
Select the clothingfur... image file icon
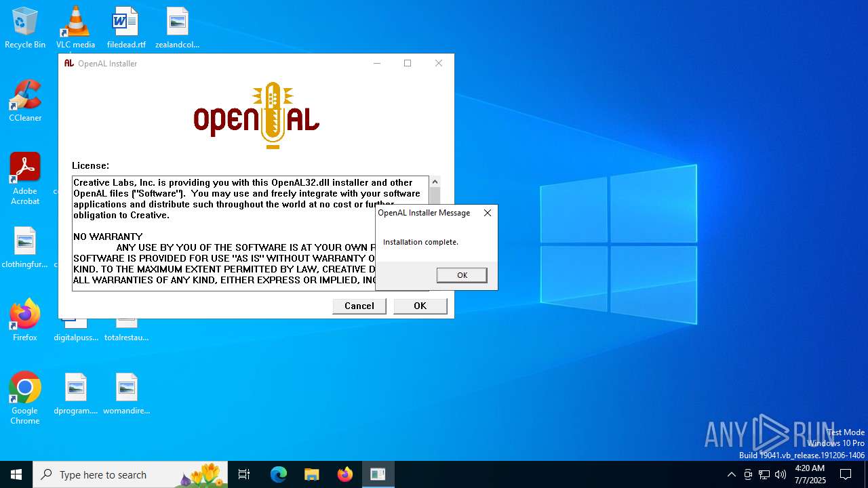[25, 247]
